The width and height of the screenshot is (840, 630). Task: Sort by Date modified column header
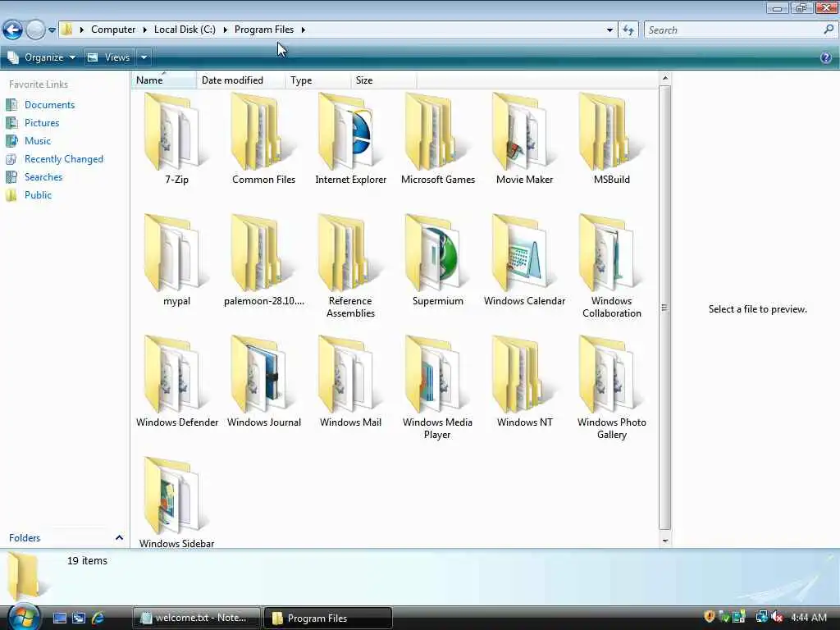tap(240, 80)
